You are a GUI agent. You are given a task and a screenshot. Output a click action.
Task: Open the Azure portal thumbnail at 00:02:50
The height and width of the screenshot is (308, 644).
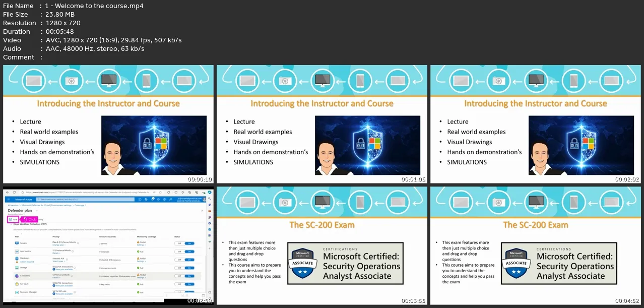108,245
